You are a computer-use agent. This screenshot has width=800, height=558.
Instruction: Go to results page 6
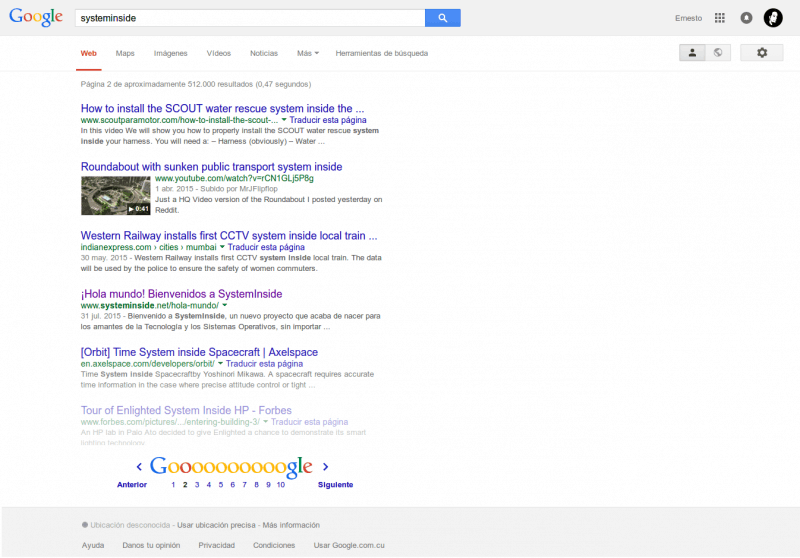[233, 485]
